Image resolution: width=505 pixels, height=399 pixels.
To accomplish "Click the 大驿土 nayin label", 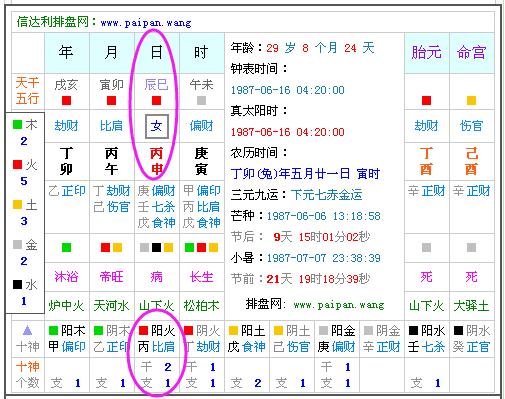I will point(471,306).
